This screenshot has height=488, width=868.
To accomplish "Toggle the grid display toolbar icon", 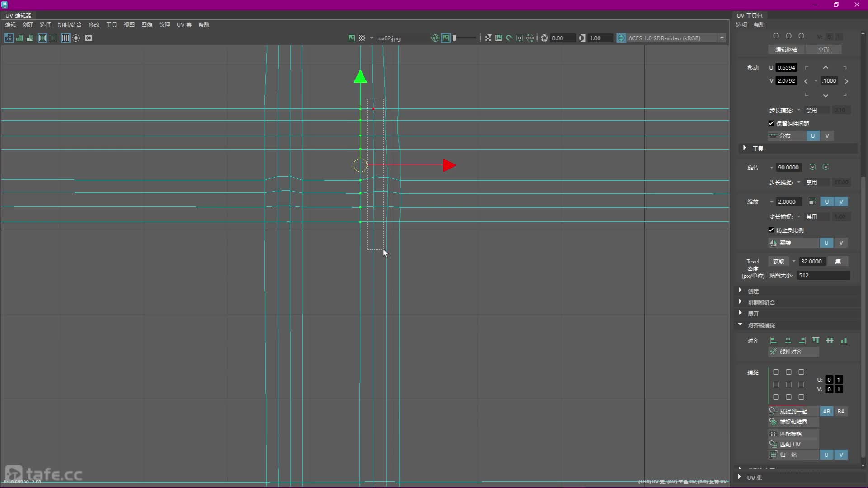I will tap(65, 38).
